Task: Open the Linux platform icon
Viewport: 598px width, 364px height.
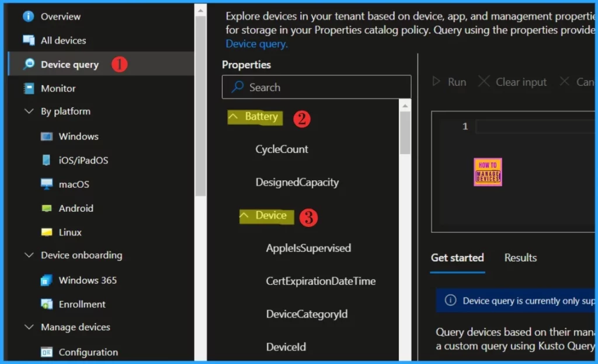Action: tap(47, 232)
